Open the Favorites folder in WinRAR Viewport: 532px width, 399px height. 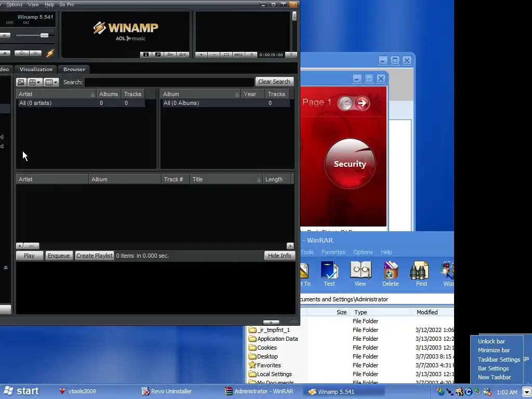264,365
